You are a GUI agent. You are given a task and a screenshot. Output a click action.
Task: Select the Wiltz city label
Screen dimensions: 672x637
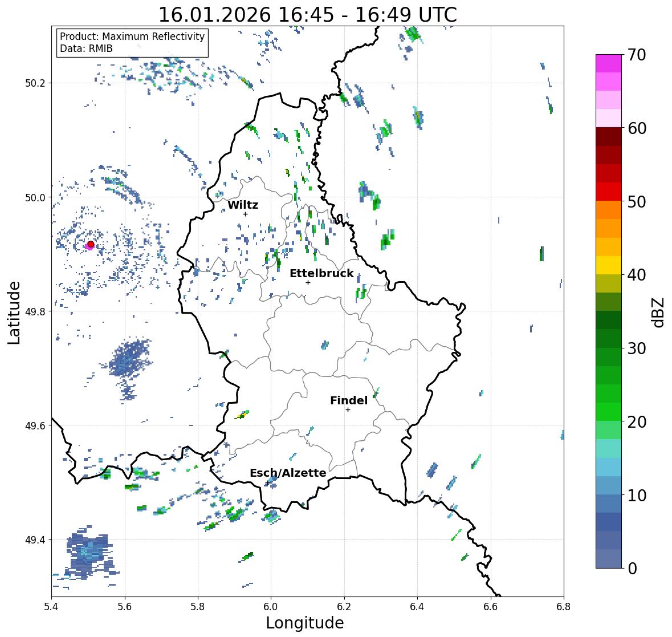(x=243, y=205)
